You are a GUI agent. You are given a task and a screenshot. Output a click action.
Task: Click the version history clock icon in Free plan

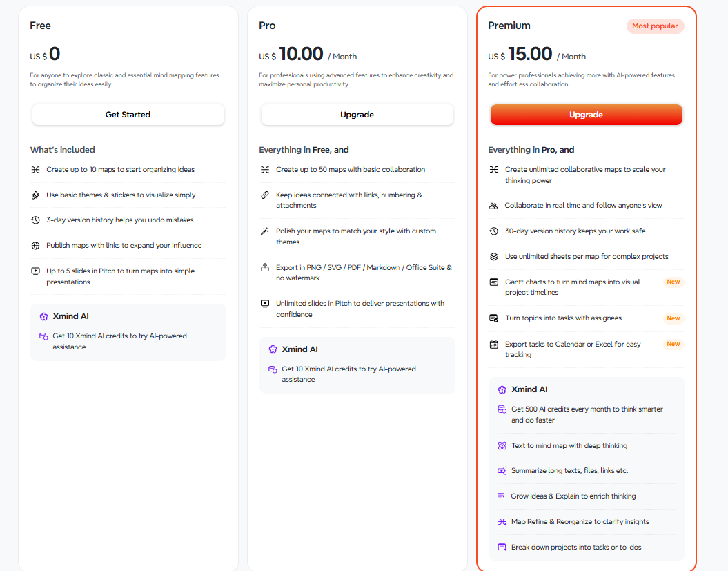click(x=36, y=220)
